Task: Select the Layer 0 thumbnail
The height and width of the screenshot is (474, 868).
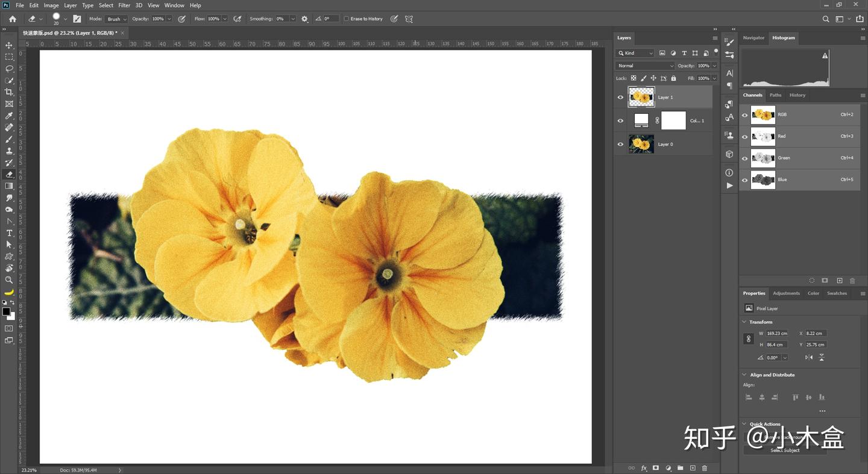Action: coord(641,145)
